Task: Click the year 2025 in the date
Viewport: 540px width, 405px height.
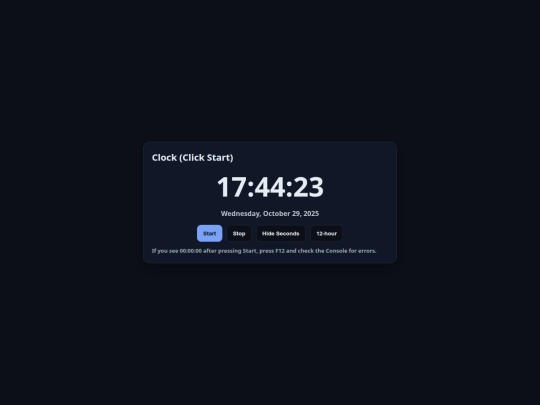Action: pyautogui.click(x=311, y=214)
